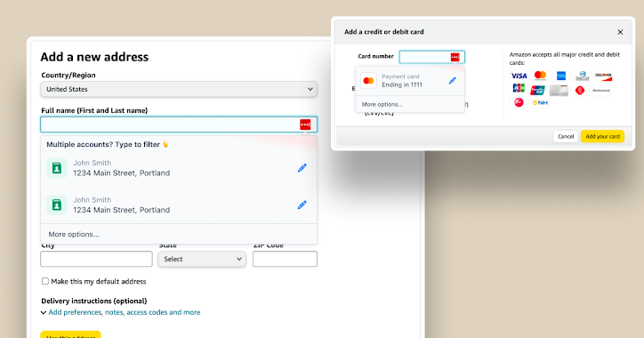The image size is (644, 338).
Task: Click into the City input field
Action: coord(97,259)
